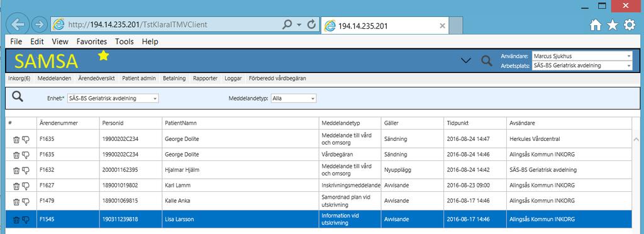Click the browser Back arrow button

tap(18, 25)
